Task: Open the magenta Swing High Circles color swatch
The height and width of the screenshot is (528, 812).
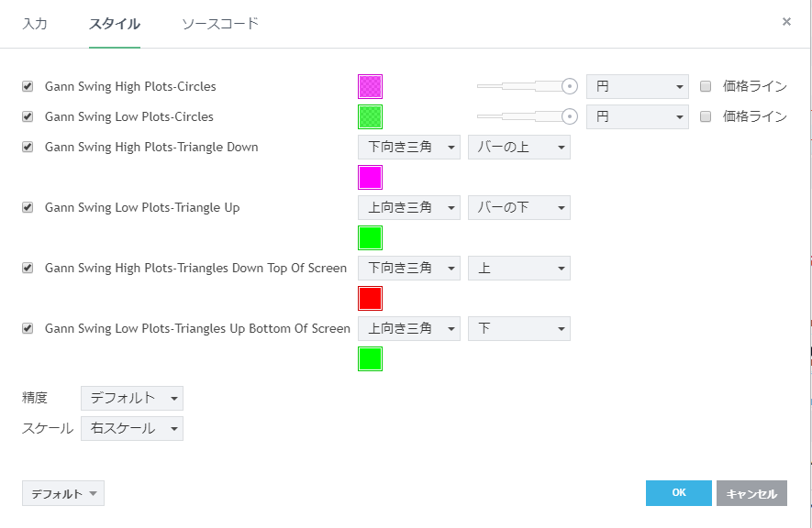Action: pos(370,87)
